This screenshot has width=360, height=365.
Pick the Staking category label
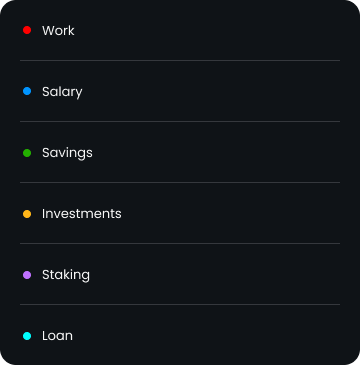[x=66, y=275]
